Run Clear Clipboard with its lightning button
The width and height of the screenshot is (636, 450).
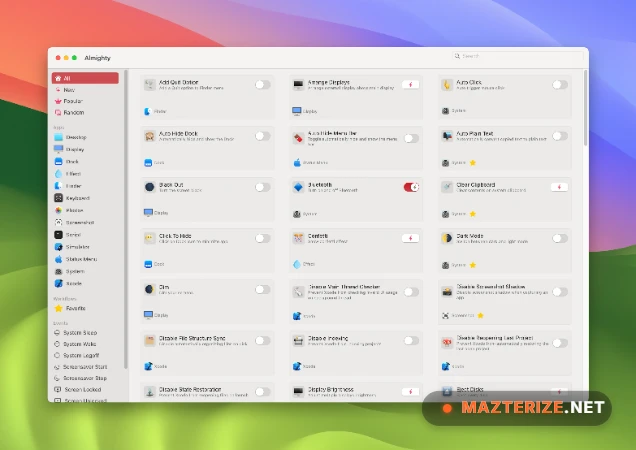pyautogui.click(x=559, y=187)
